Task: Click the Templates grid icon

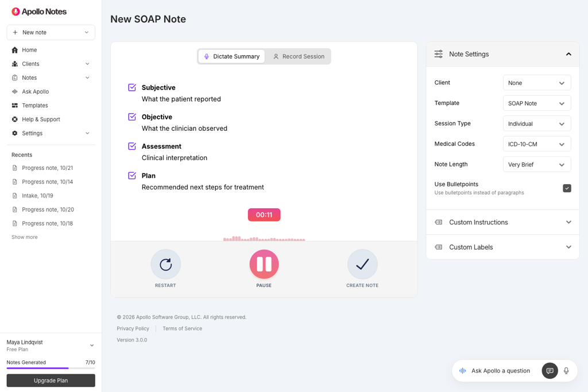Action: [x=14, y=105]
